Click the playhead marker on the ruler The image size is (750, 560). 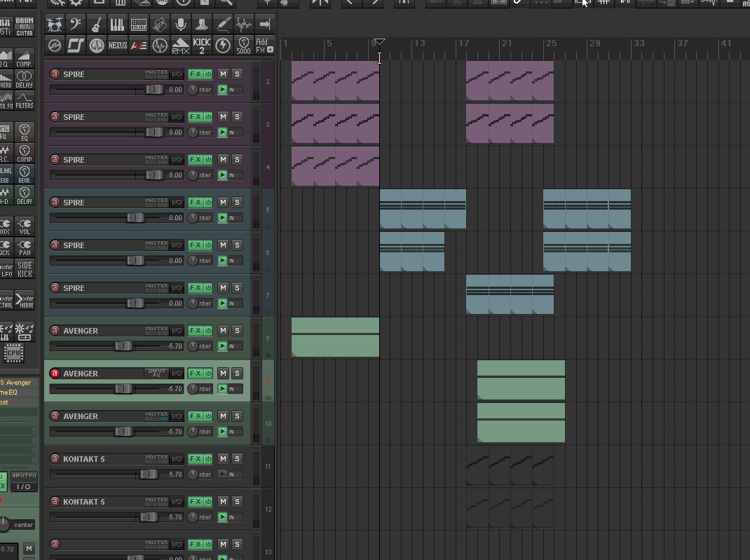pyautogui.click(x=379, y=42)
